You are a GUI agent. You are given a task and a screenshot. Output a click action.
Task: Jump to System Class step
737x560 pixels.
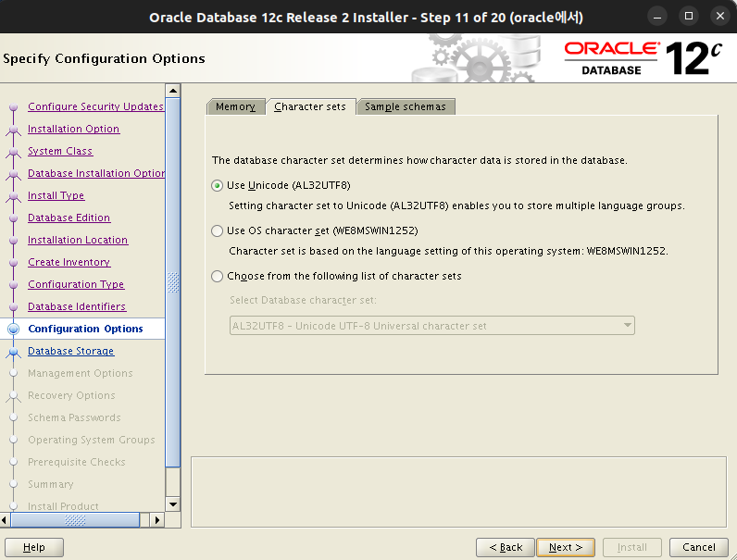click(x=60, y=151)
